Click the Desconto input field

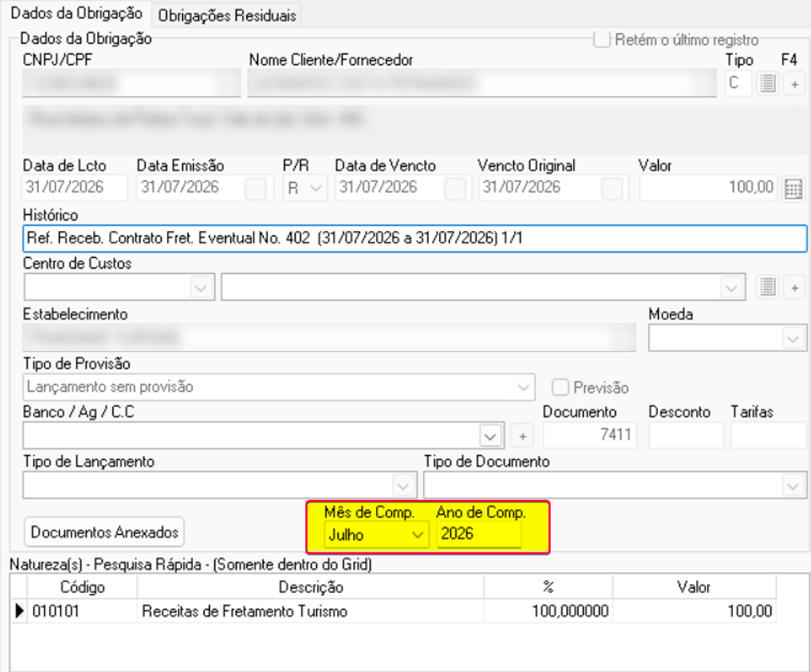click(x=686, y=434)
